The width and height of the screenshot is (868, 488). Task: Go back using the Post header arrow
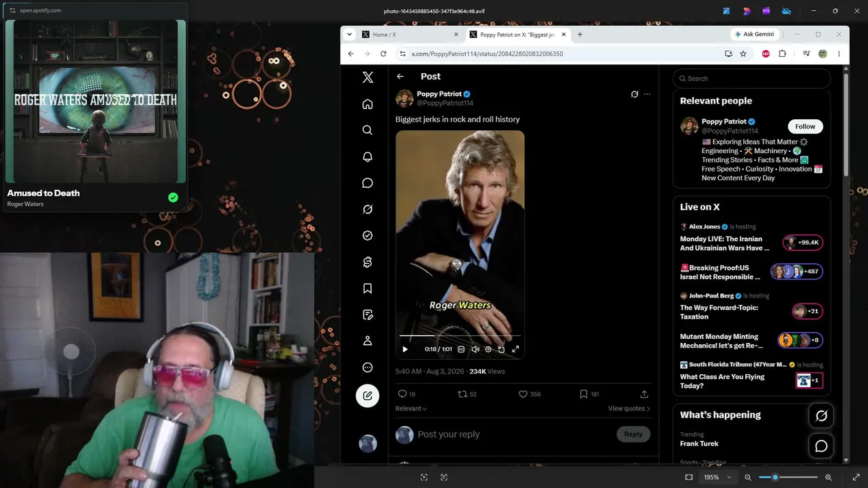pyautogui.click(x=400, y=77)
